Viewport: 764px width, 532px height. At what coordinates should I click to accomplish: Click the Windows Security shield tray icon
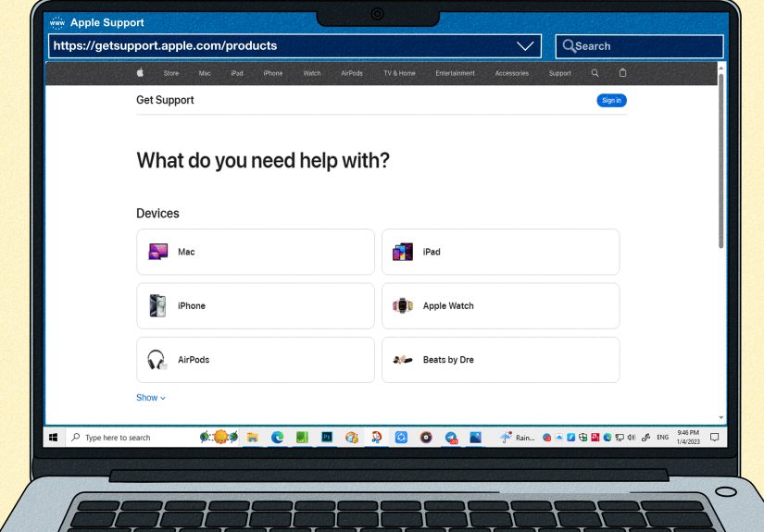point(582,438)
